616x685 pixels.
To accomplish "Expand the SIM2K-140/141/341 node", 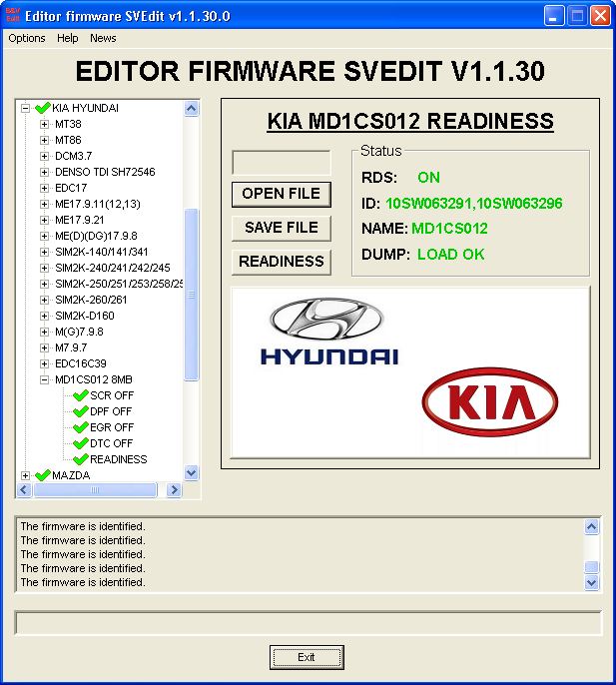I will [x=44, y=252].
